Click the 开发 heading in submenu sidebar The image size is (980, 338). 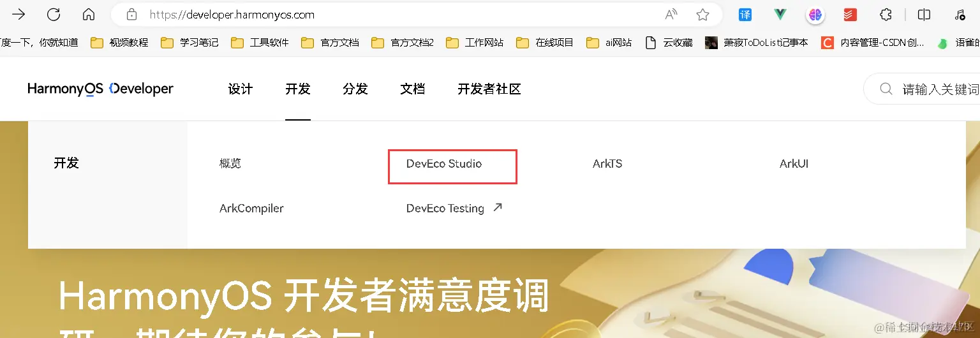pyautogui.click(x=66, y=163)
